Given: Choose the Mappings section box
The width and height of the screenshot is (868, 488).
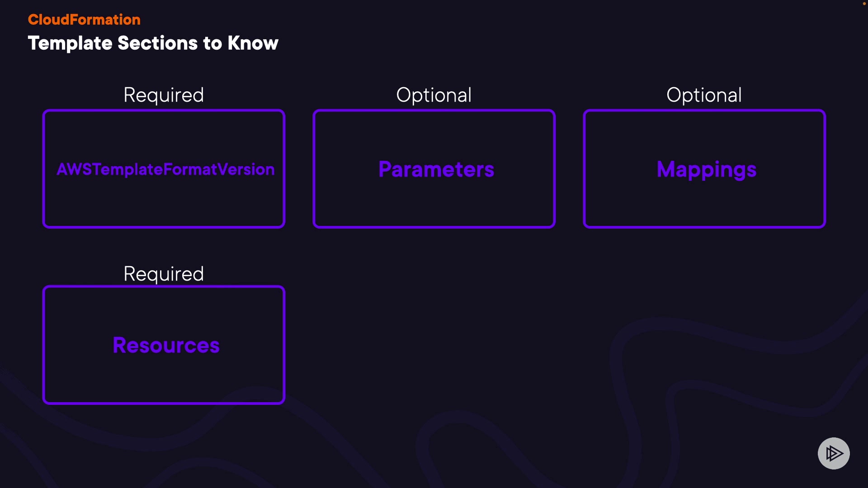Looking at the screenshot, I should click(x=704, y=169).
